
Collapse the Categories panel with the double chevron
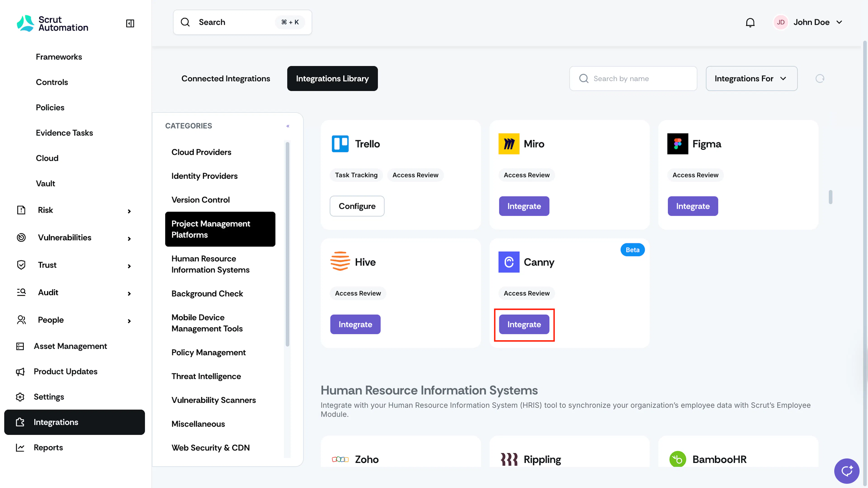click(288, 126)
